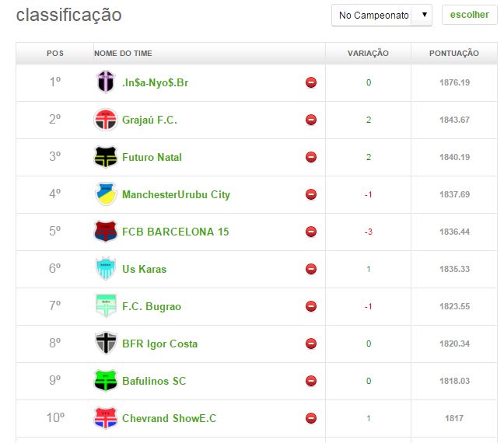Viewport: 504px width, 443px height.
Task: Open the BFR Igor Costa team link
Action: click(x=159, y=344)
